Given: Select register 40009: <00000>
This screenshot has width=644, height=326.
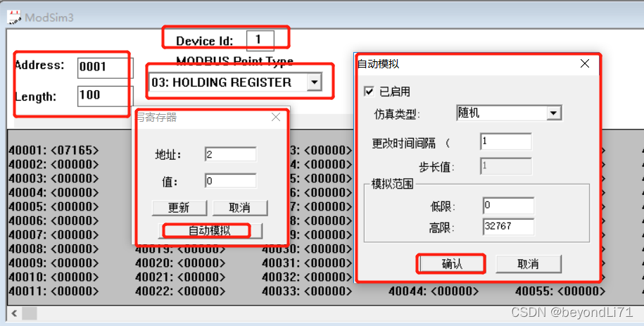Looking at the screenshot, I should click(53, 263).
